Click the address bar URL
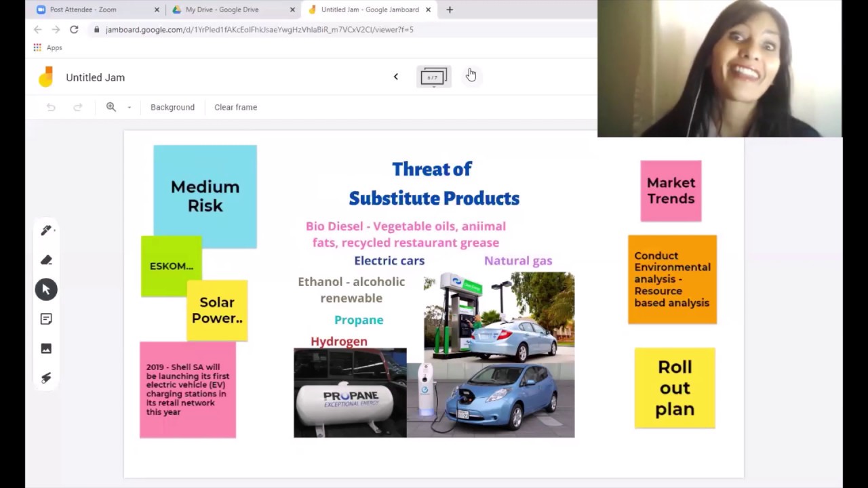 coord(259,29)
